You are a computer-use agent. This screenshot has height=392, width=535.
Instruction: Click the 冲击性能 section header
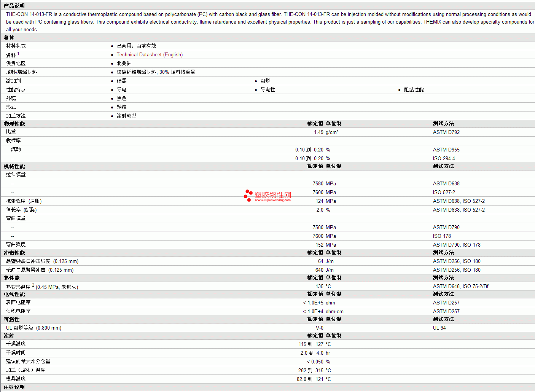pos(14,253)
